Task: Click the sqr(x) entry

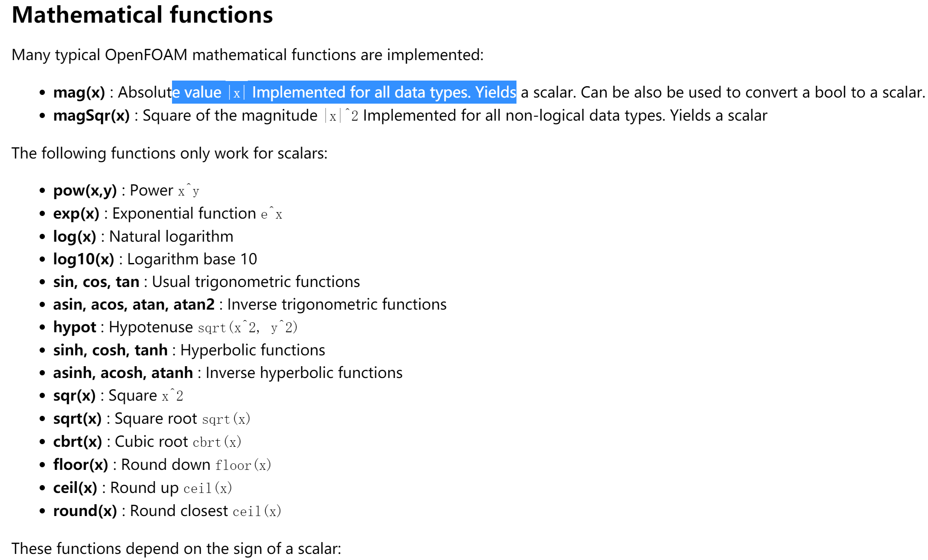Action: pyautogui.click(x=118, y=396)
